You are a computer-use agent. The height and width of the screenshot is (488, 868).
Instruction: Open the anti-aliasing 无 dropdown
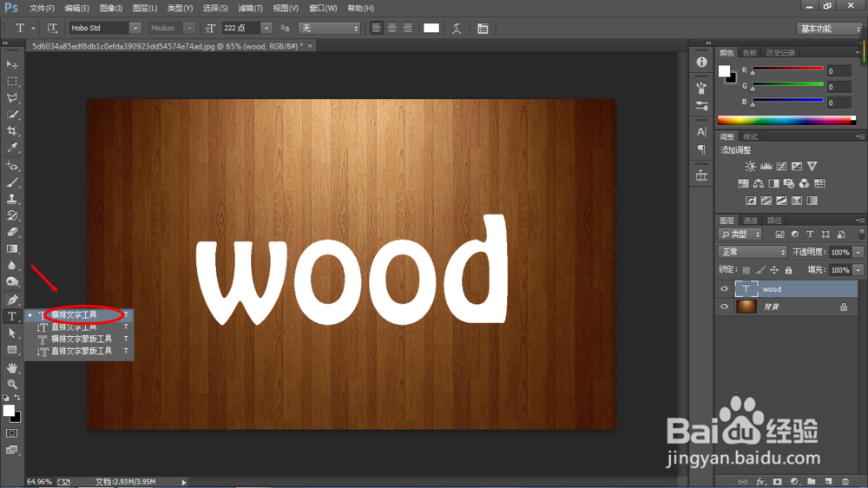(329, 28)
